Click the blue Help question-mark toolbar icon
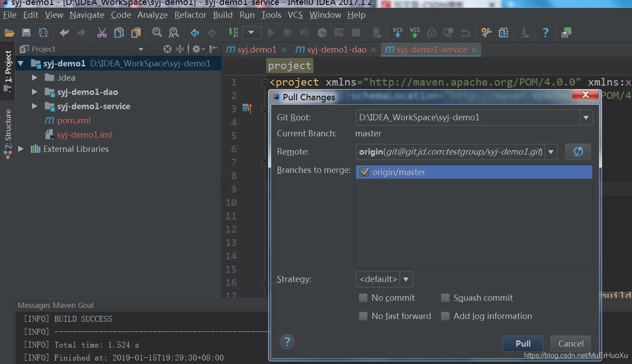 545,33
